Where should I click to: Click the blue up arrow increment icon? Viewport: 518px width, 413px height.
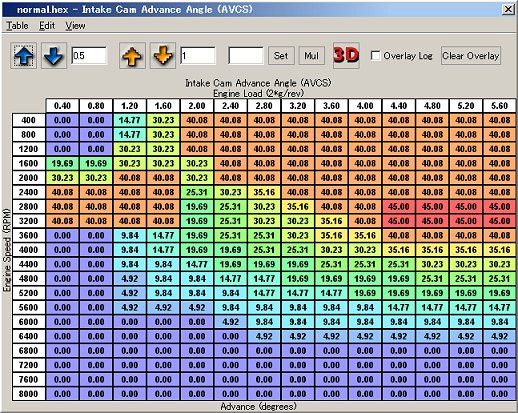click(x=24, y=56)
